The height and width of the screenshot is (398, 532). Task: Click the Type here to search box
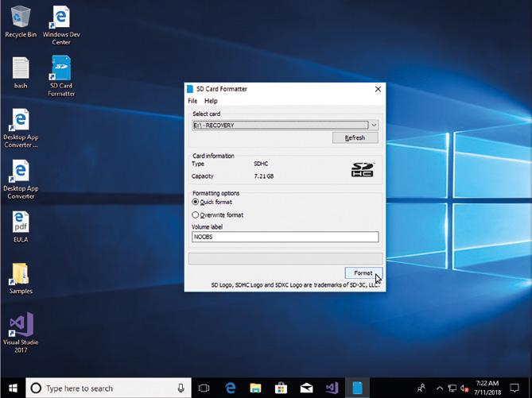point(109,388)
